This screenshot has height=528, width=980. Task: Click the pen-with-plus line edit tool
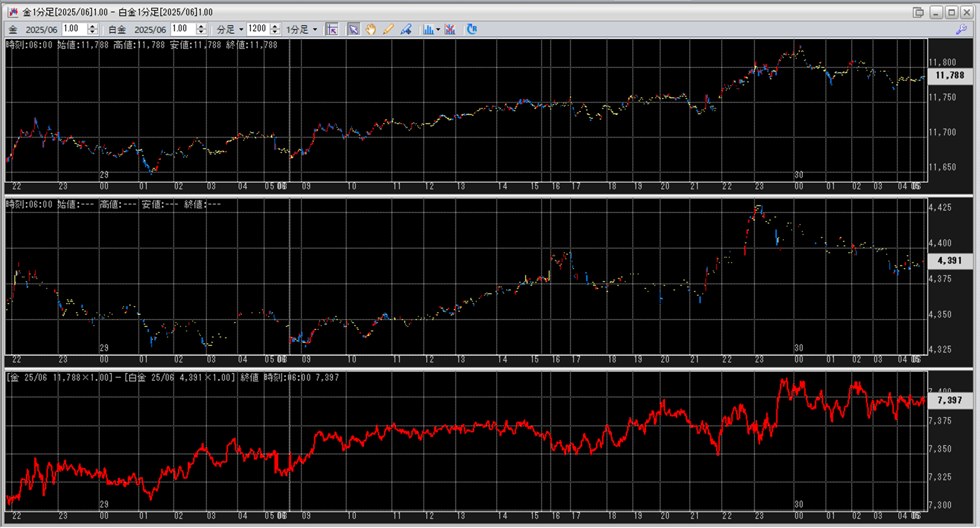tap(406, 30)
